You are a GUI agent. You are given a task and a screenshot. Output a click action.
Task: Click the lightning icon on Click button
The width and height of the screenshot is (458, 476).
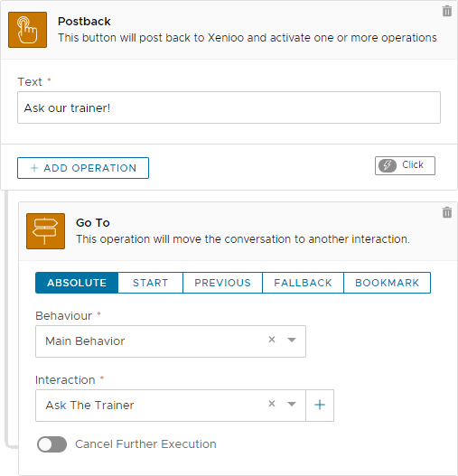(x=388, y=165)
